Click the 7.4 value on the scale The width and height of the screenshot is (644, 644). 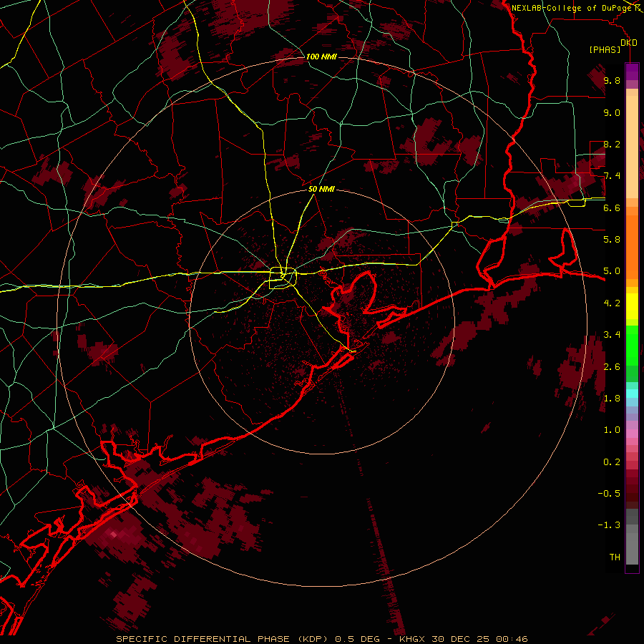pyautogui.click(x=612, y=176)
